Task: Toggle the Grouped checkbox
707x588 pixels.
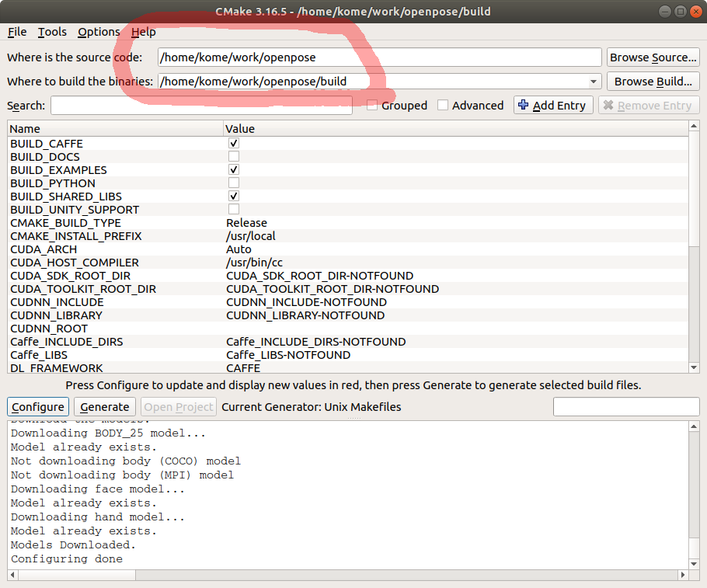Action: click(x=373, y=105)
